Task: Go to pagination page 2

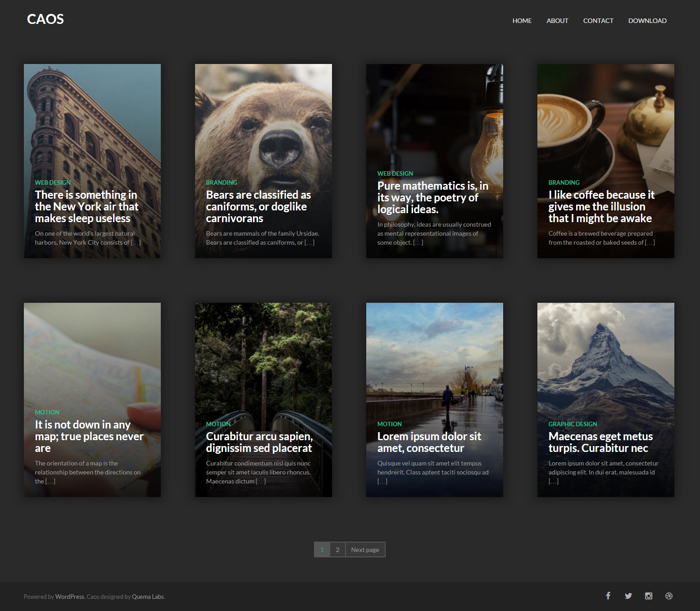Action: [x=337, y=550]
